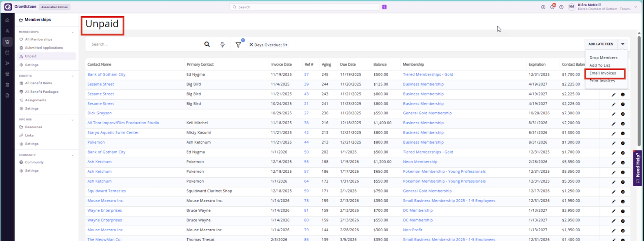Open the help question-mark icon in top bar
The width and height of the screenshot is (644, 241).
(562, 7)
